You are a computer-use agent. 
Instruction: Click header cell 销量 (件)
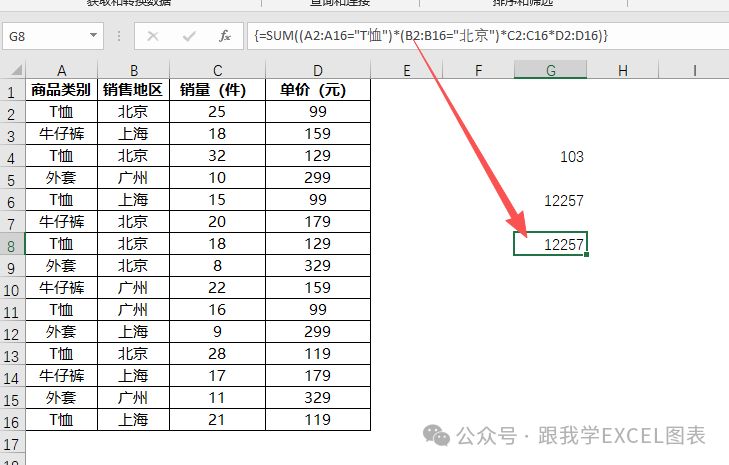pyautogui.click(x=218, y=90)
